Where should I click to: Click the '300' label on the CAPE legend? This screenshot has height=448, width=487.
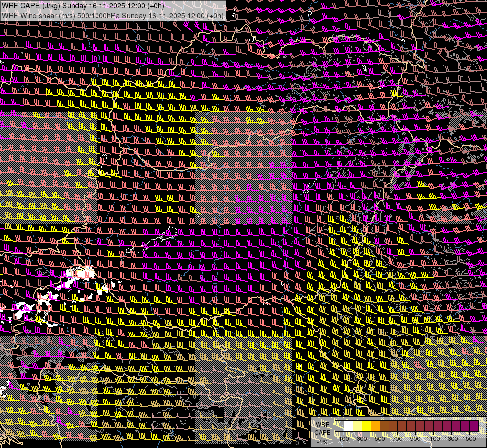coord(362,439)
